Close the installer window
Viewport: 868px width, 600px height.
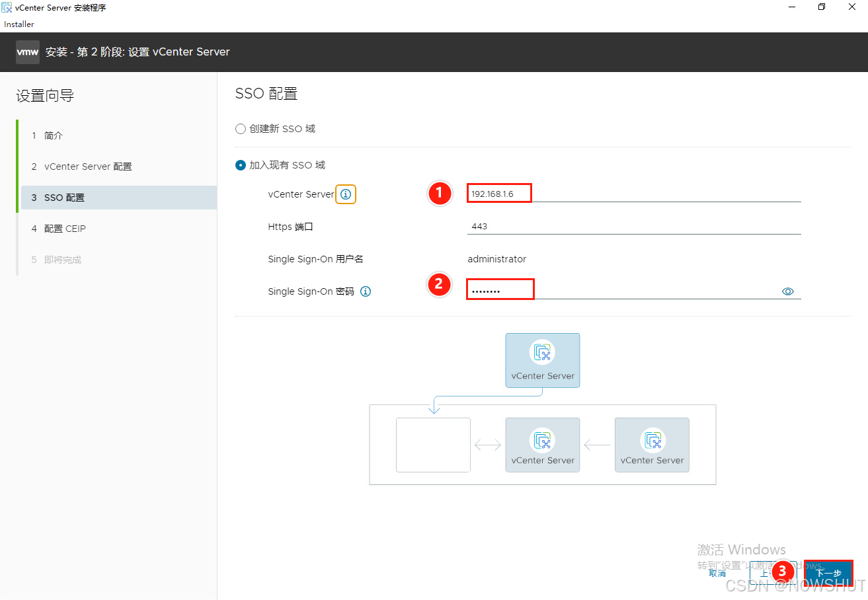click(852, 7)
